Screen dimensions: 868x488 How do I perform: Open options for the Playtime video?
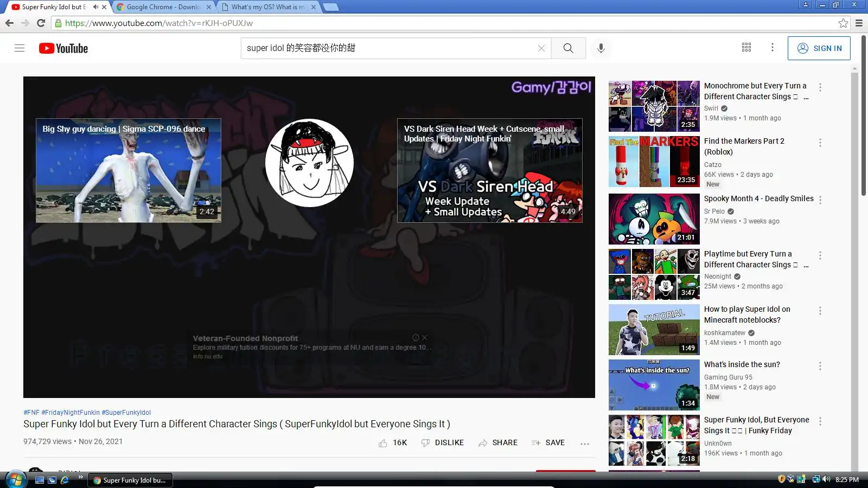pos(820,255)
